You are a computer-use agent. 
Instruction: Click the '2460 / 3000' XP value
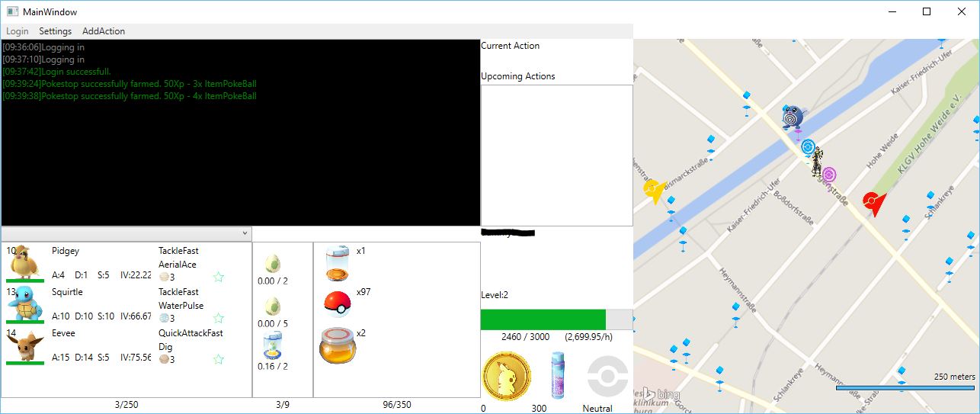coord(527,336)
